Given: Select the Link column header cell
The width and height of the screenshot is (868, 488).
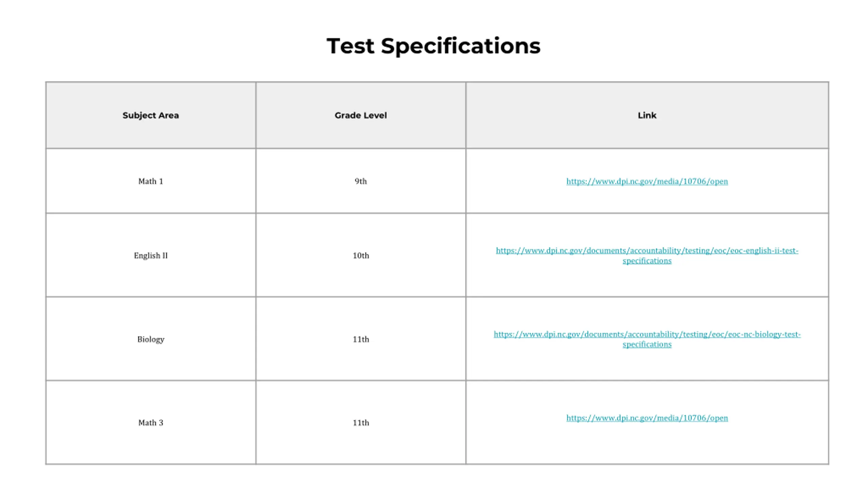Looking at the screenshot, I should (x=647, y=115).
